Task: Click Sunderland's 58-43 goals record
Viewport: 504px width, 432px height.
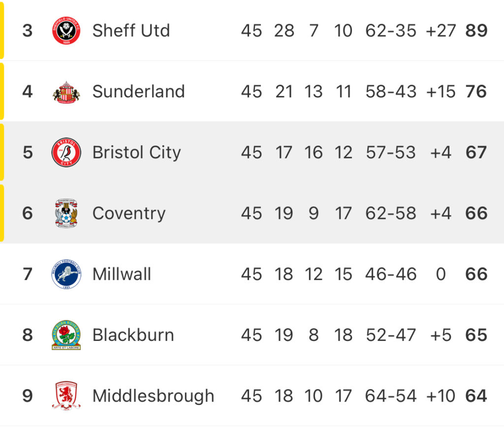Action: pyautogui.click(x=391, y=92)
